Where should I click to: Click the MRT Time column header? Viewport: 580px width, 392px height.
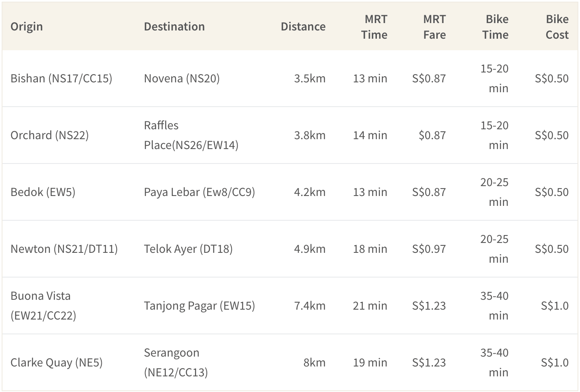point(374,27)
